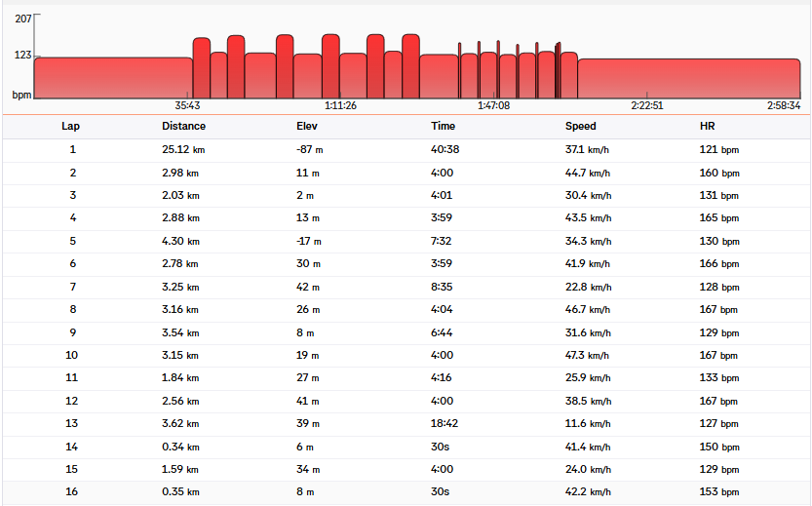Click the 7:32 time cell
Viewport: 812px width, 506px height.
tap(442, 242)
